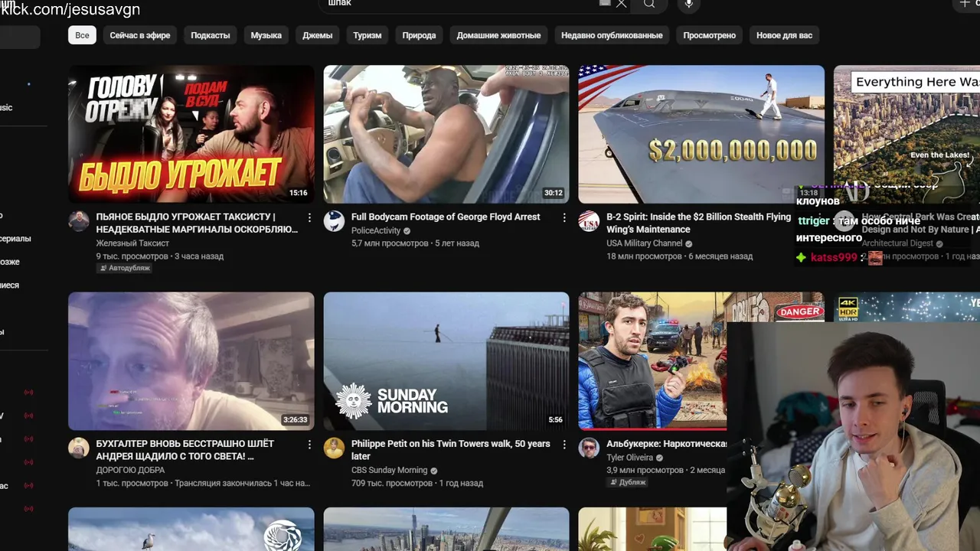Open CBS Sunday Morning channel avatar
This screenshot has height=551, width=980.
[x=334, y=448]
